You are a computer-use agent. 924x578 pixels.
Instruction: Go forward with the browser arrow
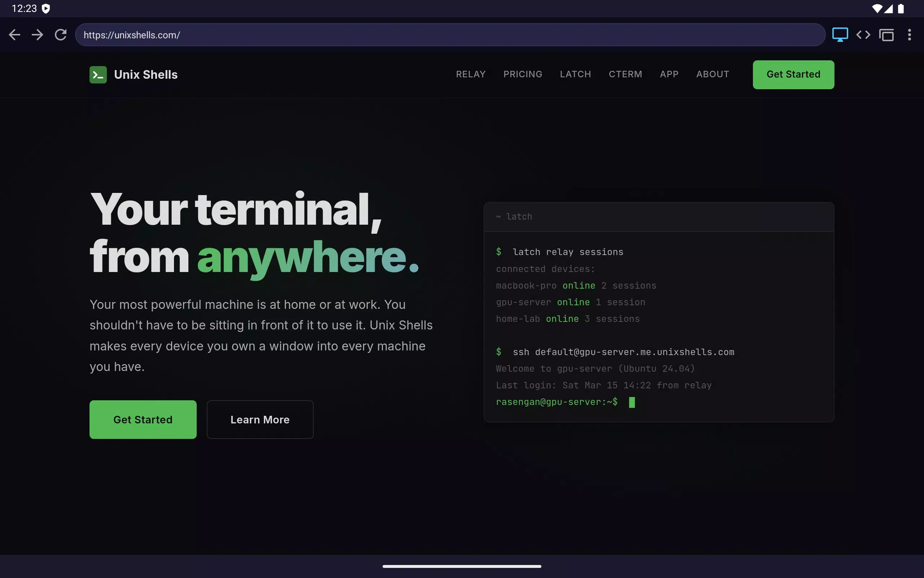click(38, 35)
